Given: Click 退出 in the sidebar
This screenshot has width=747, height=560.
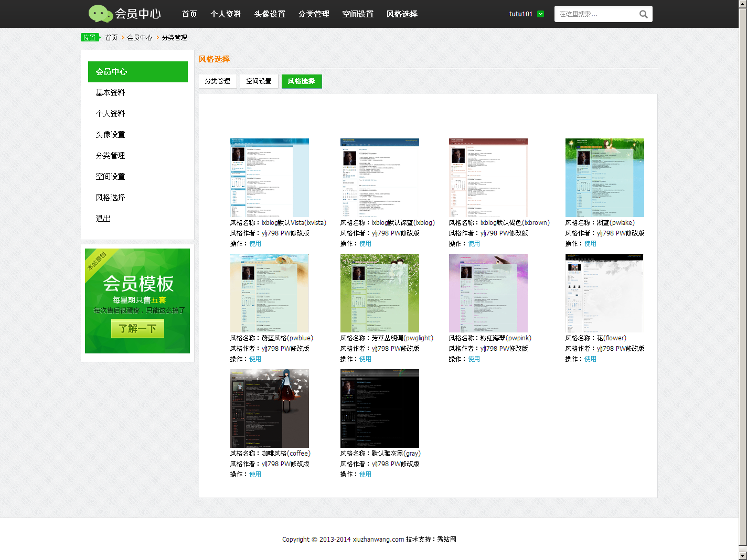Looking at the screenshot, I should click(x=103, y=219).
